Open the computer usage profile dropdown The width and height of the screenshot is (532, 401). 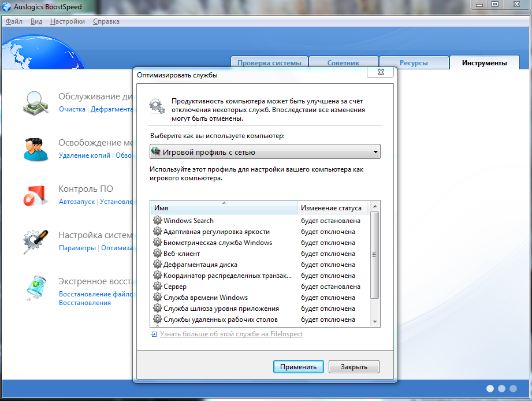click(x=265, y=151)
